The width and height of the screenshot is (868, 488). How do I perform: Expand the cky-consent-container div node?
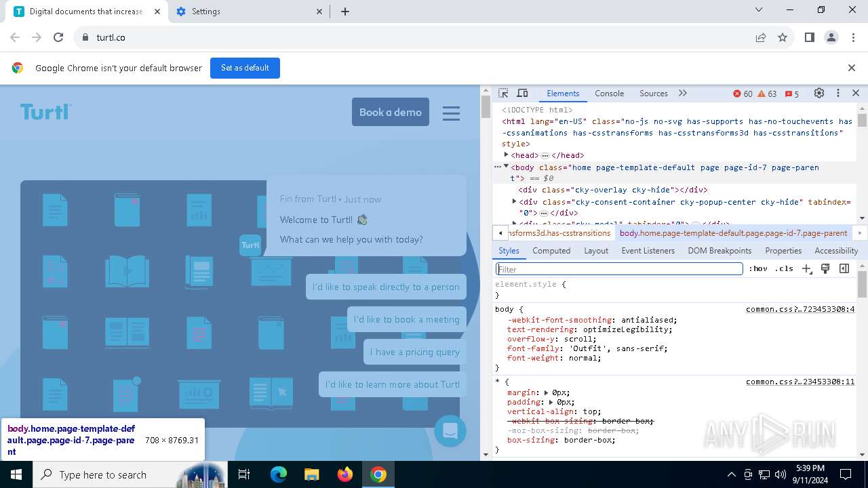[x=514, y=202]
